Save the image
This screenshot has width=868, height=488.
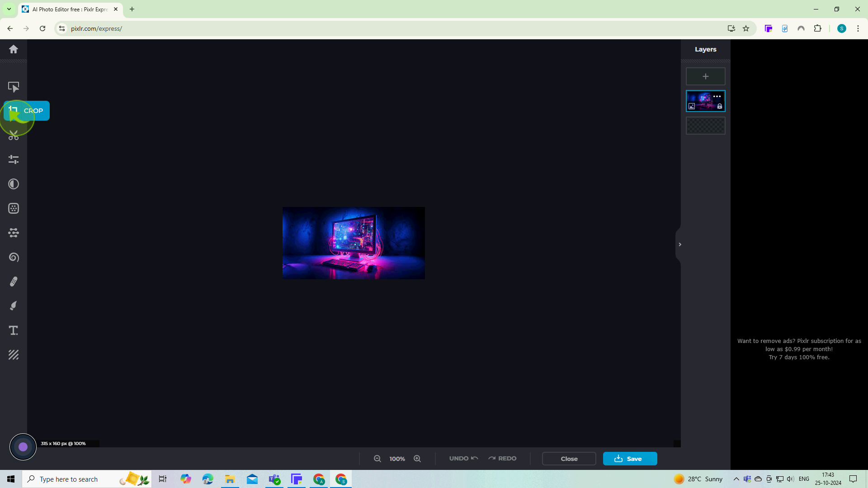pos(630,459)
